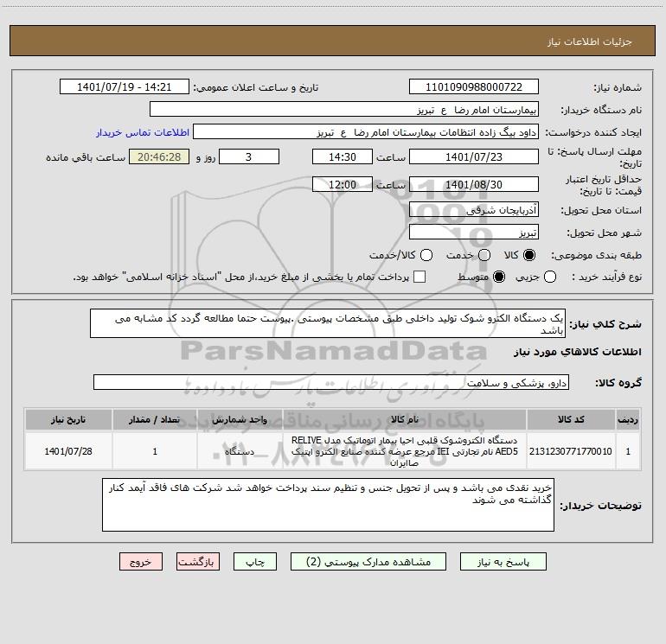Screen dimensions: 666x644
Task: Click the چاپ print button
Action: (255, 562)
